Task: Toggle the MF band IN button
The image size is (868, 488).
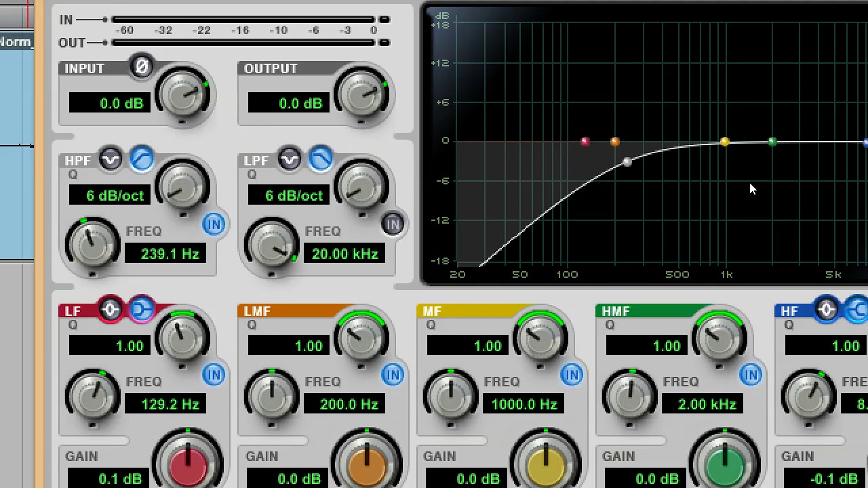Action: pos(572,375)
